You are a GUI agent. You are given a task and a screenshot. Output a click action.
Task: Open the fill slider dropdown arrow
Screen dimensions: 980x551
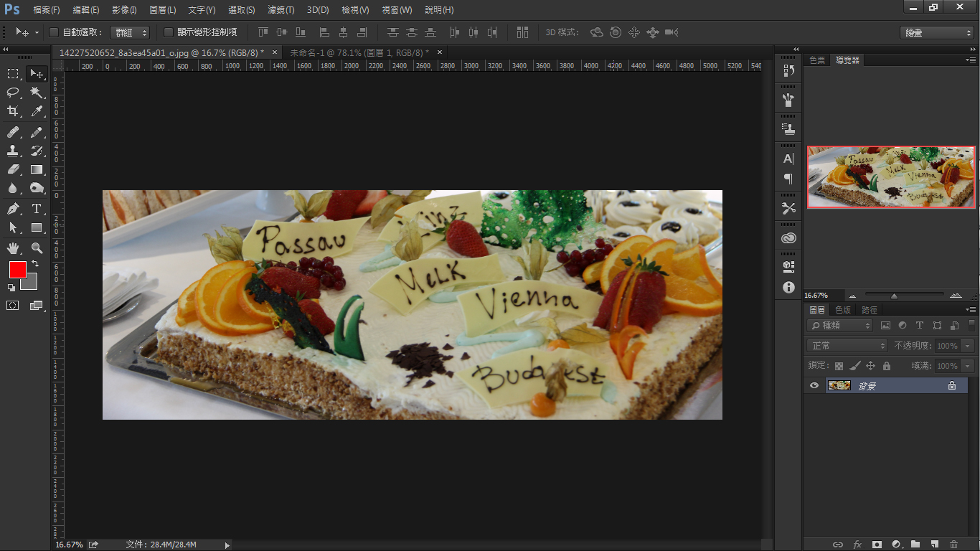(x=968, y=366)
